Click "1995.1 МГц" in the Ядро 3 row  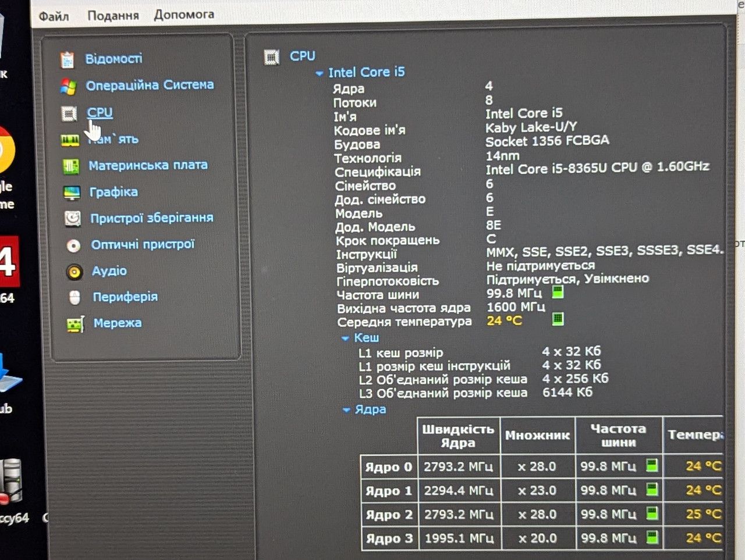(459, 538)
